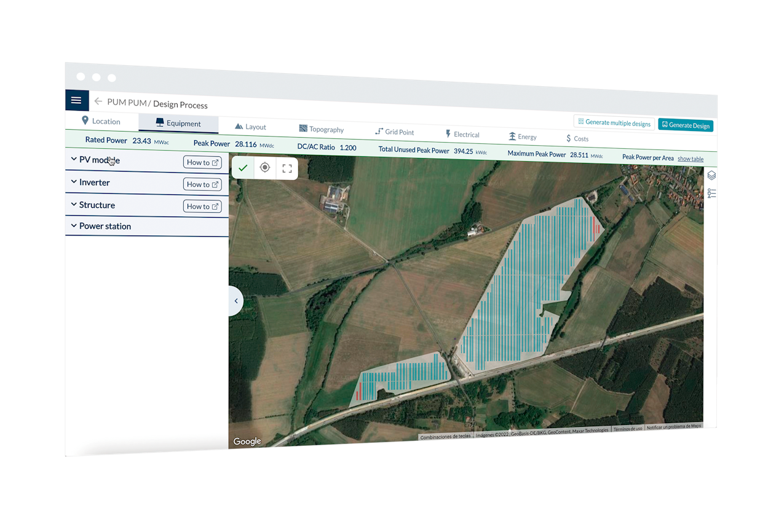784x532 pixels.
Task: Open Términos de uso map link
Action: [628, 429]
